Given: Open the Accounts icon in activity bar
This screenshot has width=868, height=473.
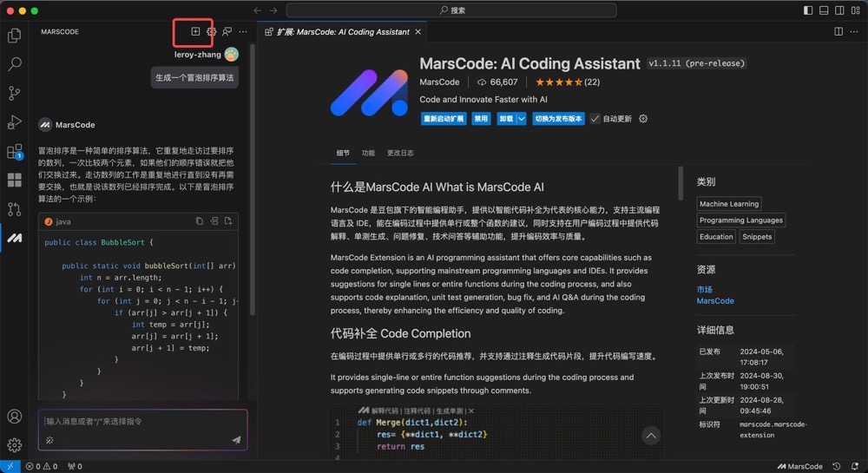Looking at the screenshot, I should coord(15,416).
